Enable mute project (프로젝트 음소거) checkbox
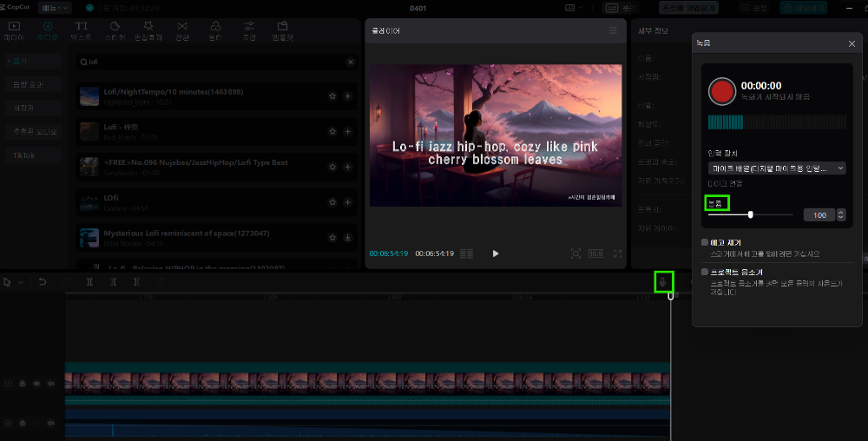868x441 pixels. point(705,272)
